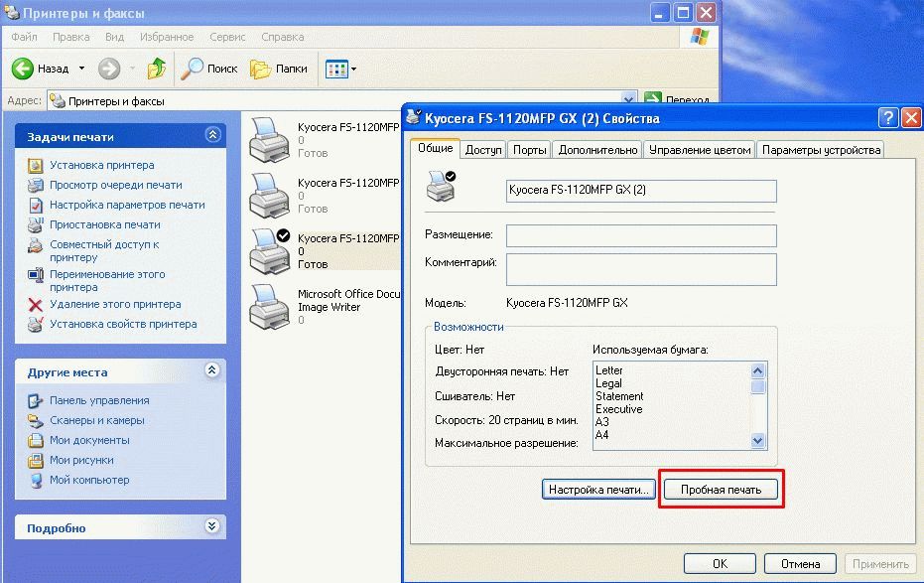Viewport: 924px width, 583px height.
Task: Click the Back arrow icon in toolbar
Action: point(24,69)
